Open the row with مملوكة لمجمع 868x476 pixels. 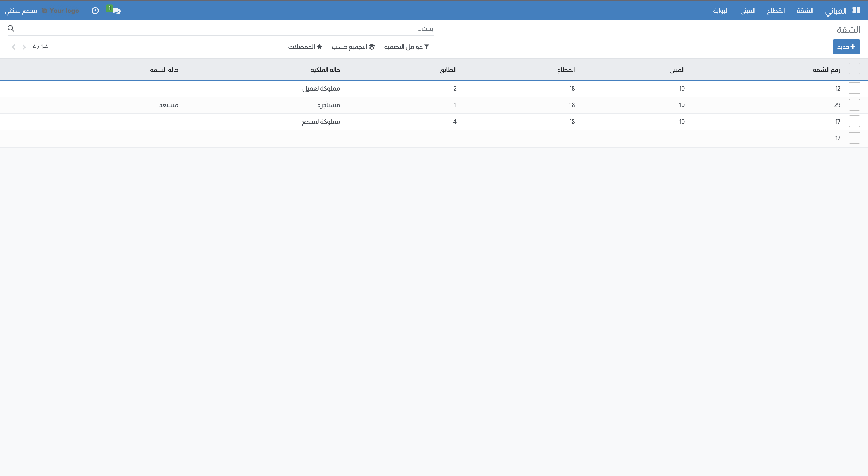pos(434,122)
